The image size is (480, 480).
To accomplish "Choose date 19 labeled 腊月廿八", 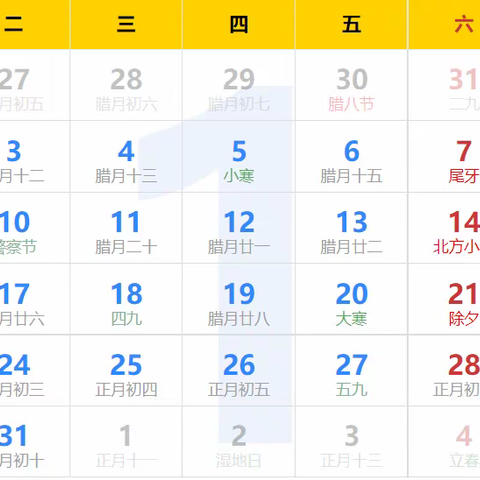I will coord(239,299).
